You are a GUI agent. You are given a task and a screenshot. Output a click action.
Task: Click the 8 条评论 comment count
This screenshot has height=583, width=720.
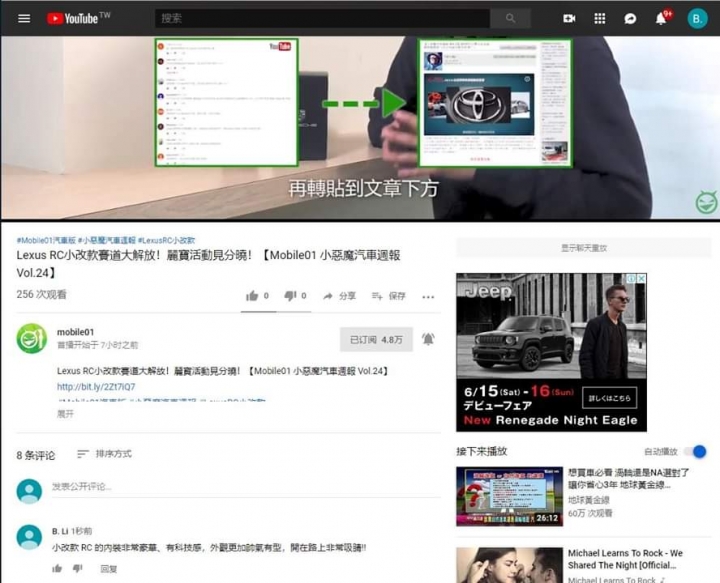pos(36,455)
